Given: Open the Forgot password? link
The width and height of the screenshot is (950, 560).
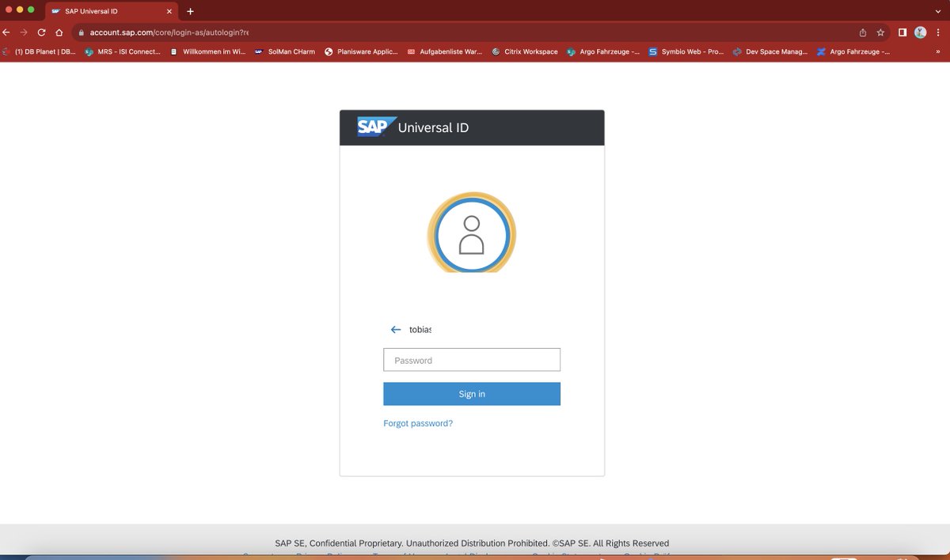Looking at the screenshot, I should coord(418,423).
